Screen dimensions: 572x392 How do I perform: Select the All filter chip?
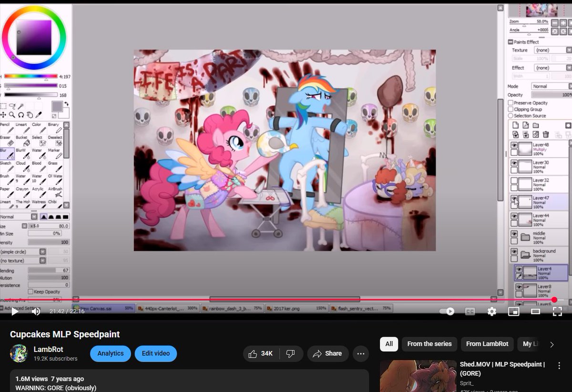(389, 344)
